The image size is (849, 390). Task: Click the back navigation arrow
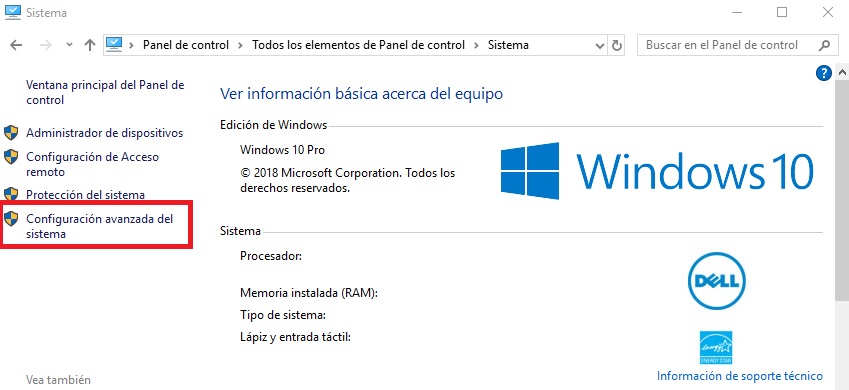pyautogui.click(x=17, y=45)
